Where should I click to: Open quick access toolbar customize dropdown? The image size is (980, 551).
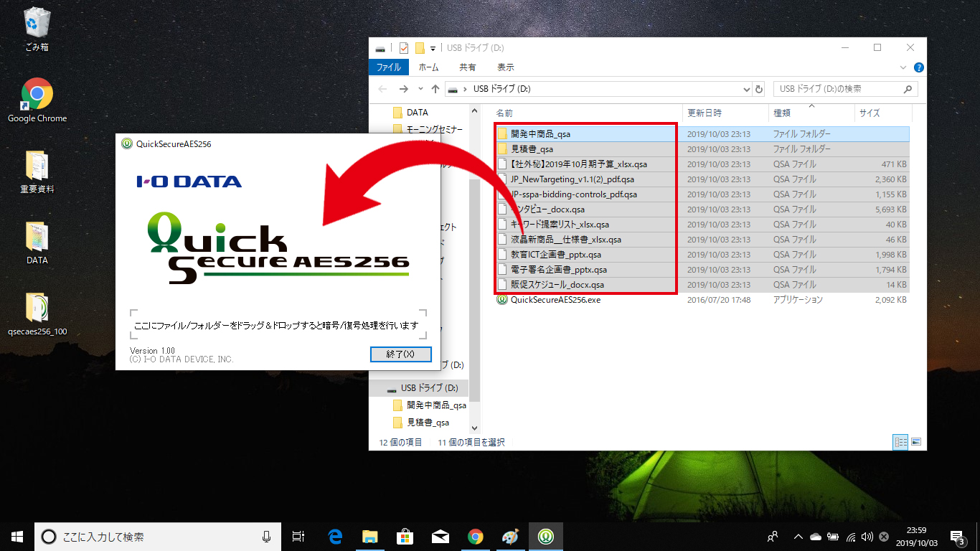coord(433,49)
